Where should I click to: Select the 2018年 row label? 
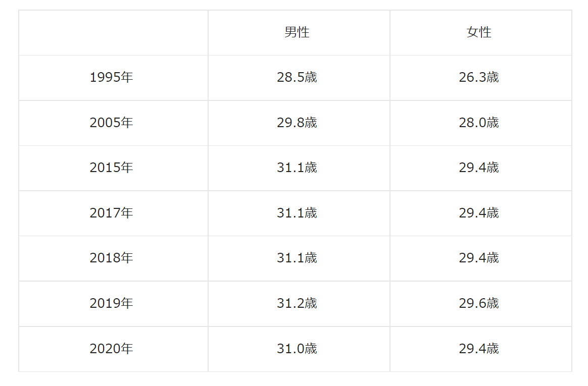[x=111, y=258]
